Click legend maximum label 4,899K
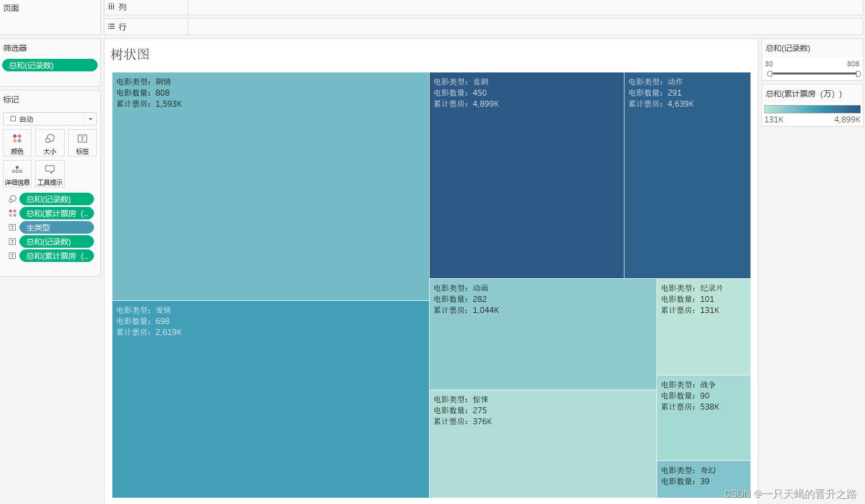 click(x=848, y=120)
